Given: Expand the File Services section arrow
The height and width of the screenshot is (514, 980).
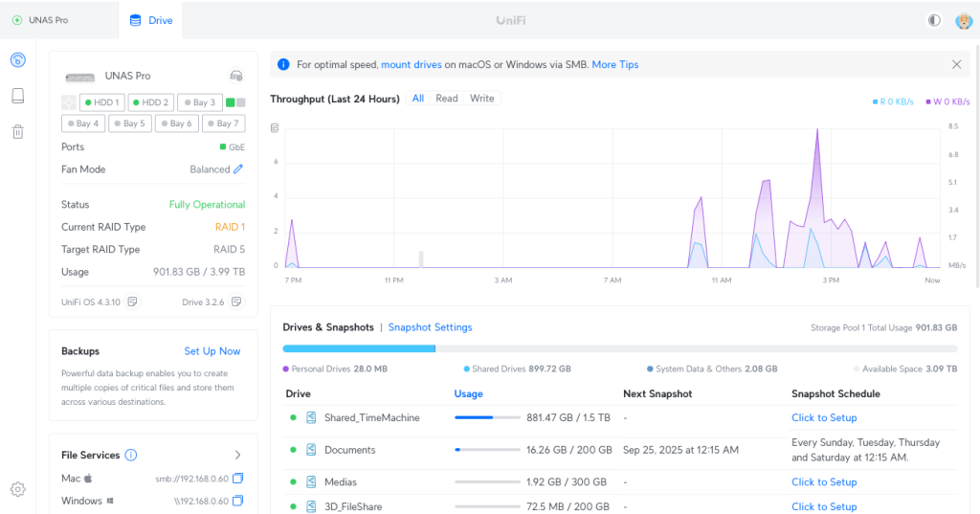Looking at the screenshot, I should 237,456.
